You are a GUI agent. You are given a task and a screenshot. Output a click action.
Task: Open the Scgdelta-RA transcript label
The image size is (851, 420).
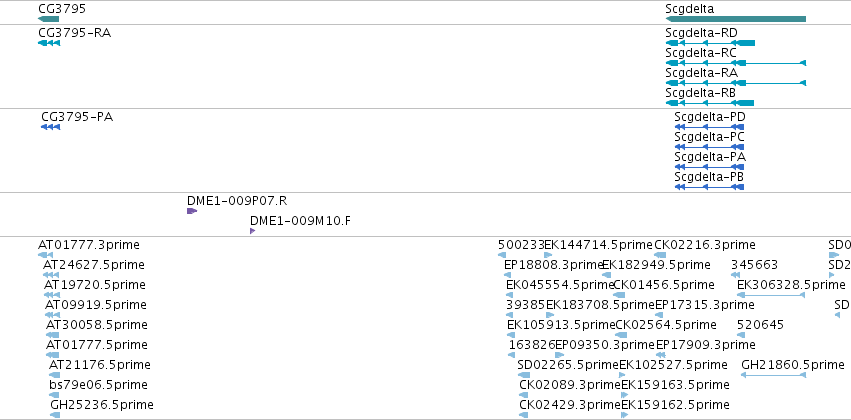[x=702, y=73]
